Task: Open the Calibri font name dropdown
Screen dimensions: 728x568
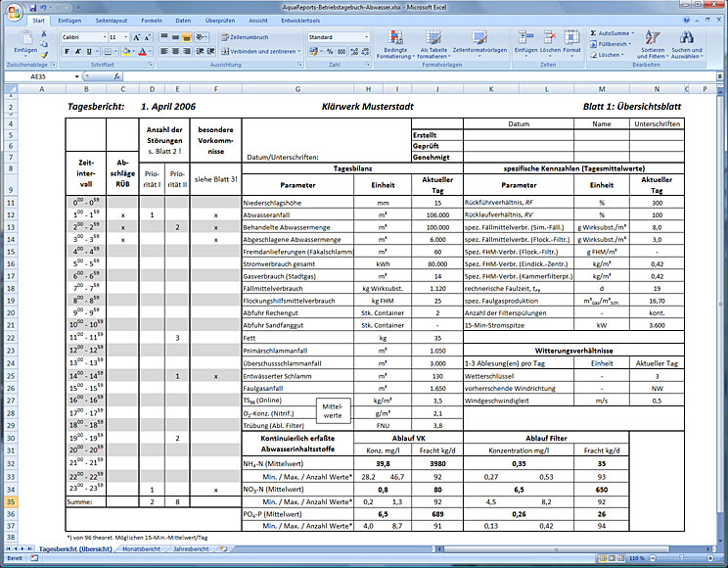Action: click(104, 37)
